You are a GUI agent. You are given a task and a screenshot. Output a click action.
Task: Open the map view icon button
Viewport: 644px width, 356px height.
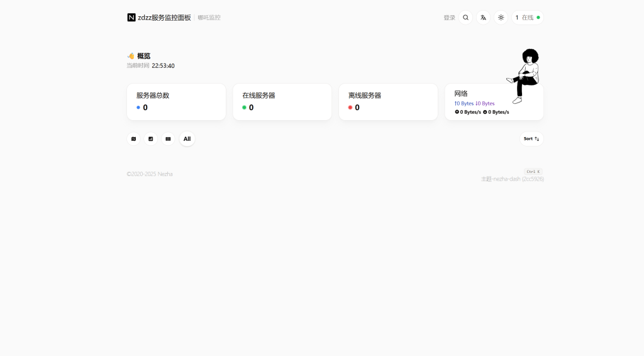tap(133, 139)
